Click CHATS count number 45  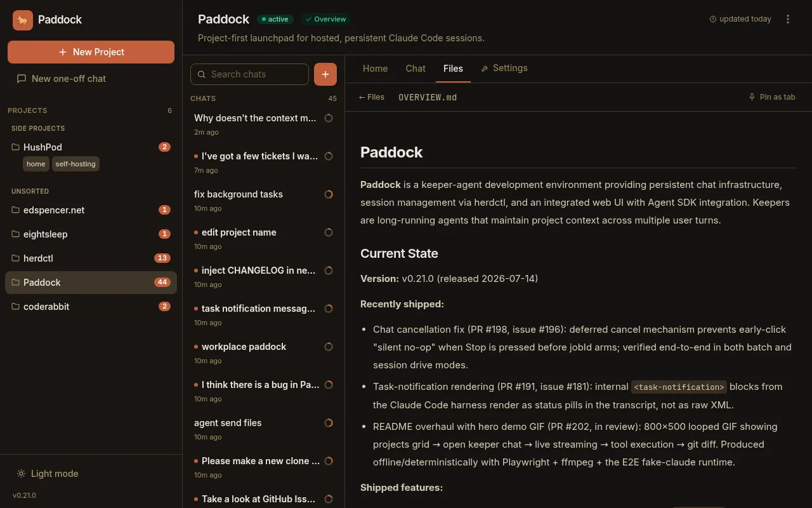tap(332, 98)
